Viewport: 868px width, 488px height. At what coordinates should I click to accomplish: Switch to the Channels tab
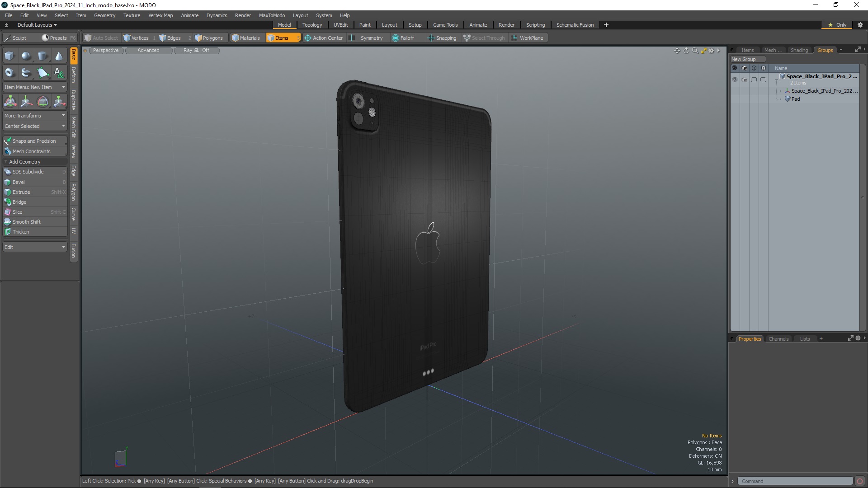coord(778,339)
